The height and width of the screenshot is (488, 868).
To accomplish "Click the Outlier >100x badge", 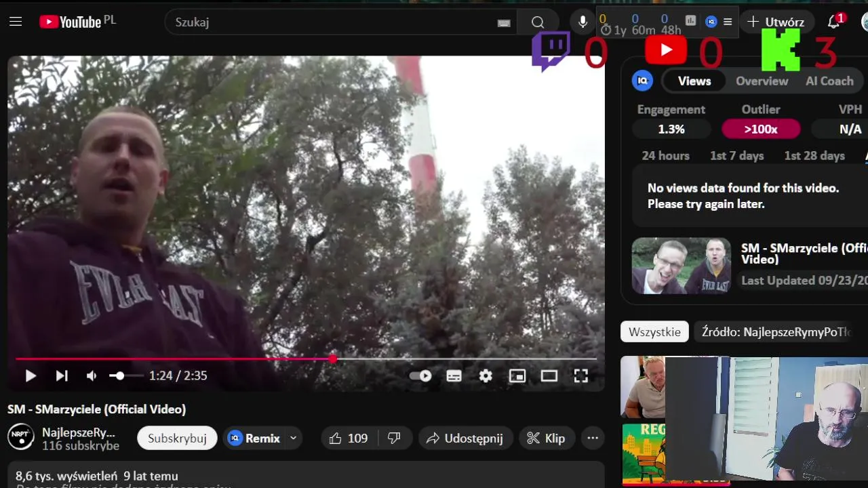I will (761, 129).
